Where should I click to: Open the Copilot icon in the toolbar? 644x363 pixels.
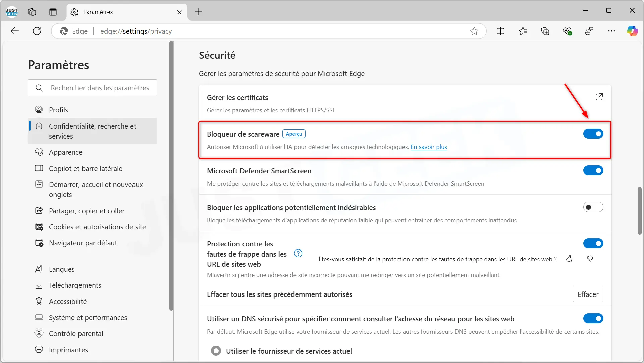632,31
